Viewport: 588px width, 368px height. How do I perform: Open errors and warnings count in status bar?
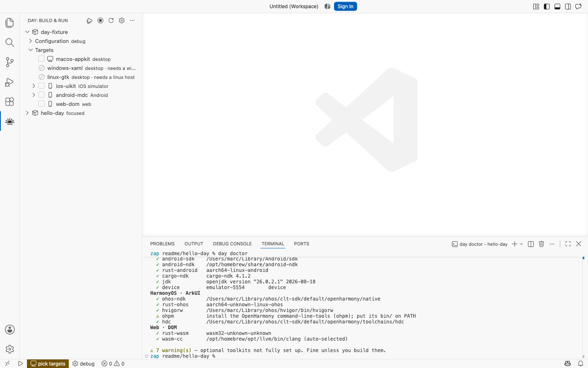pos(113,364)
